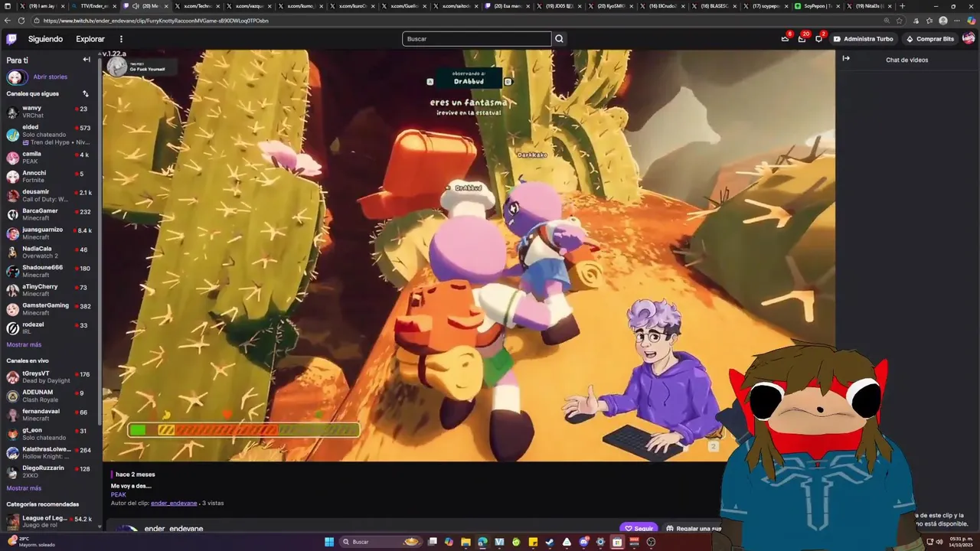Go to the Explorar page

point(90,39)
